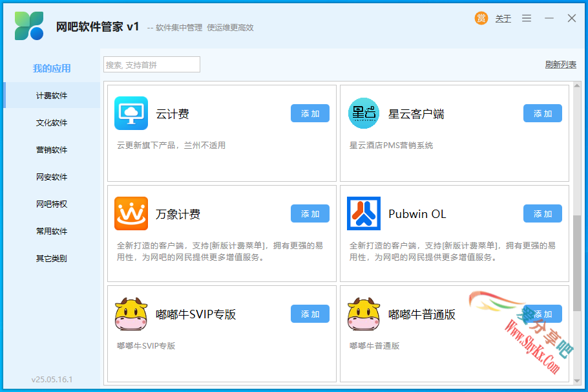Viewport: 588px width, 392px height.
Task: Click the list scrollbar up arrow
Action: click(577, 85)
